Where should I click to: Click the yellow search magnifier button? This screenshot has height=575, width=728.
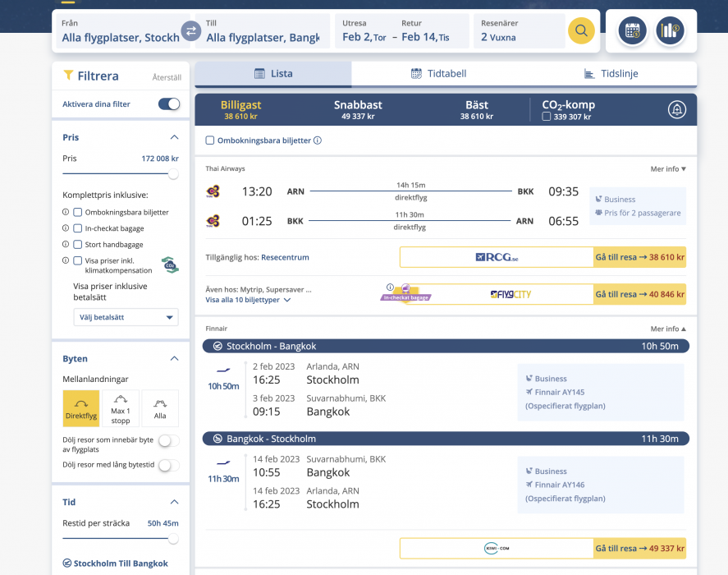(x=581, y=31)
